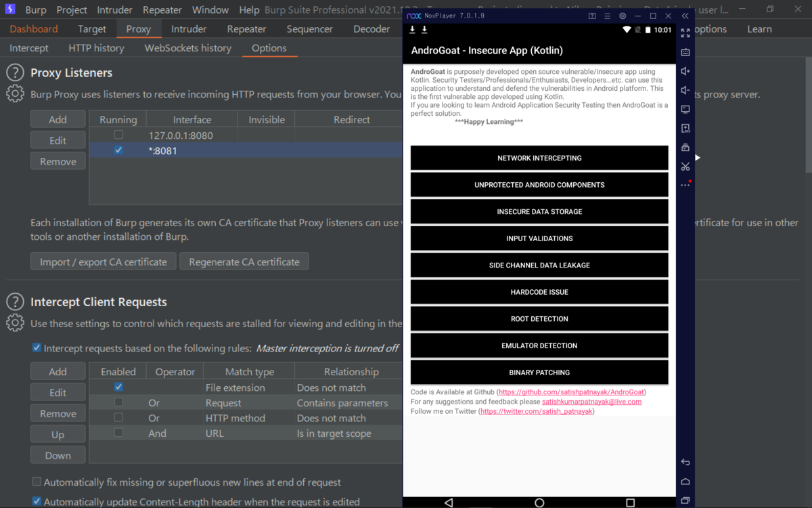This screenshot has height=508, width=812.
Task: Enable the URL in target scope rule
Action: [118, 433]
